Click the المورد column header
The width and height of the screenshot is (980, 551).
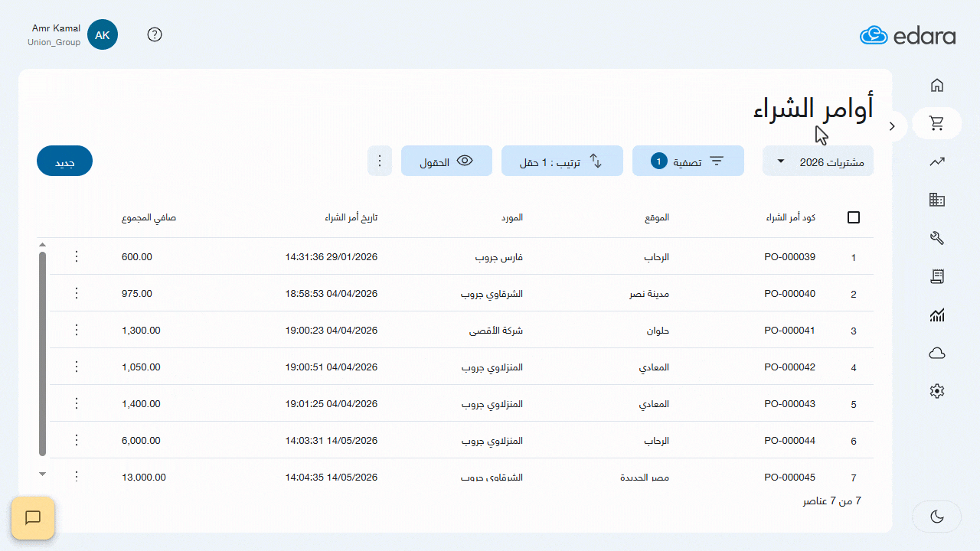click(x=513, y=217)
